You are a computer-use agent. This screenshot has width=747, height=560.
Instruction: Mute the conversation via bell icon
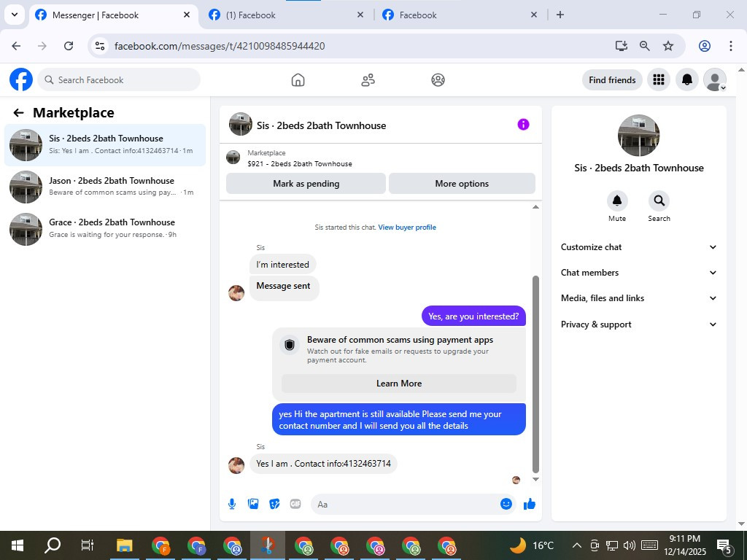click(x=617, y=201)
